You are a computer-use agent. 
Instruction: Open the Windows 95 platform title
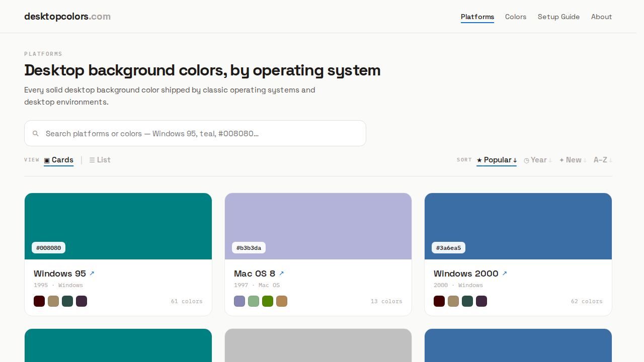[60, 274]
